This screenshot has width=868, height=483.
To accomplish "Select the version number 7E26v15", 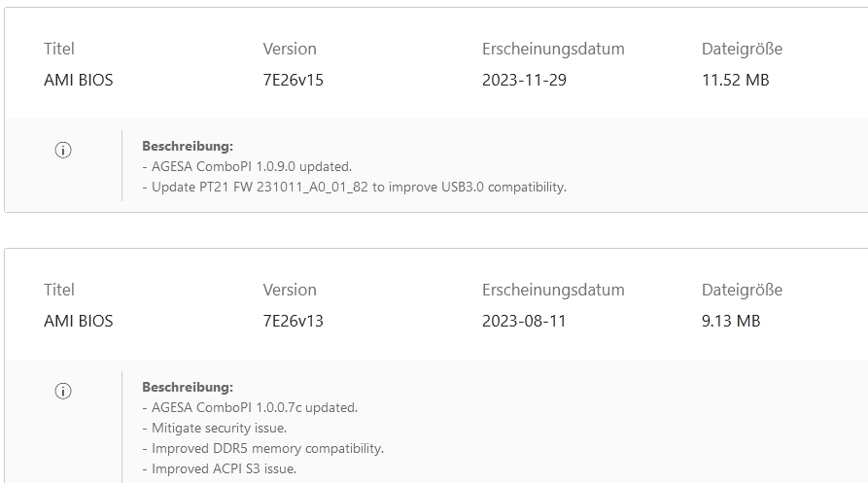I will pyautogui.click(x=293, y=81).
